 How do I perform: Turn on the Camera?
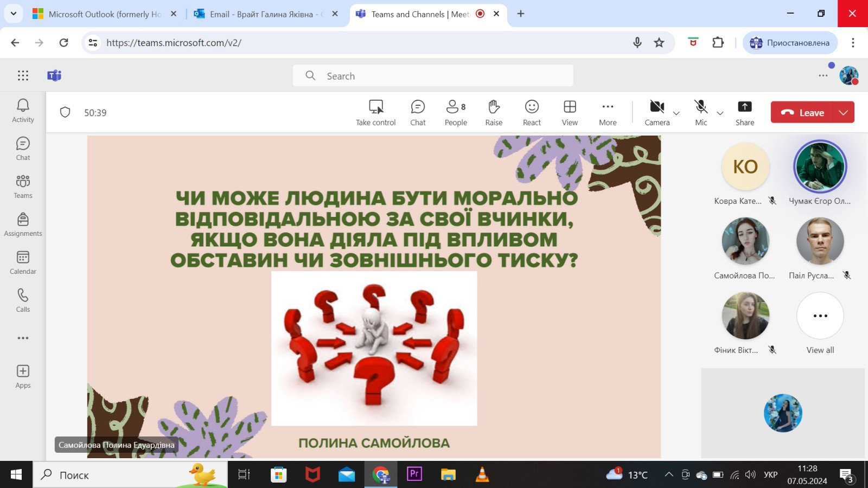pyautogui.click(x=657, y=113)
